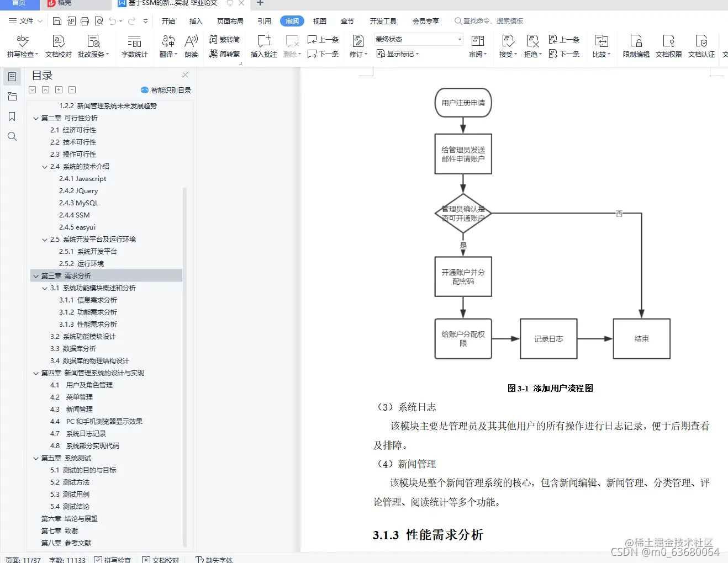This screenshot has width=728, height=563.
Task: Click the 智能识别目录 button
Action: (166, 89)
